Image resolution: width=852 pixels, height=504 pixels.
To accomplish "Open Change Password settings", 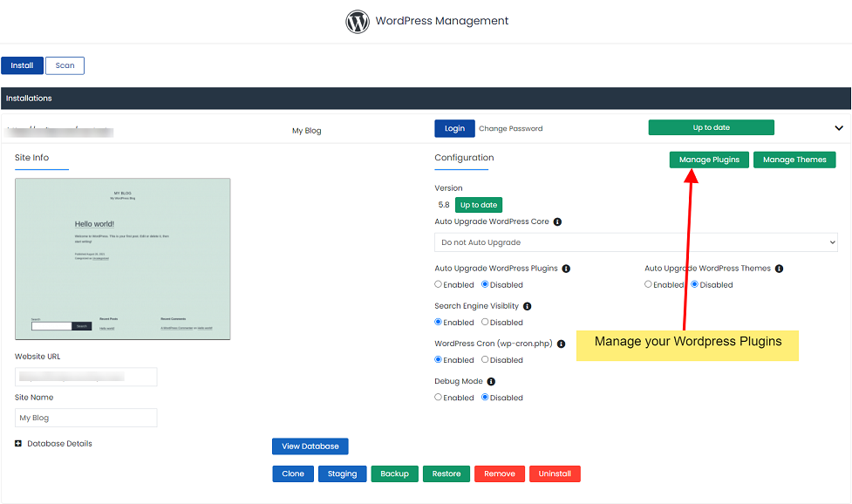I will [x=510, y=127].
